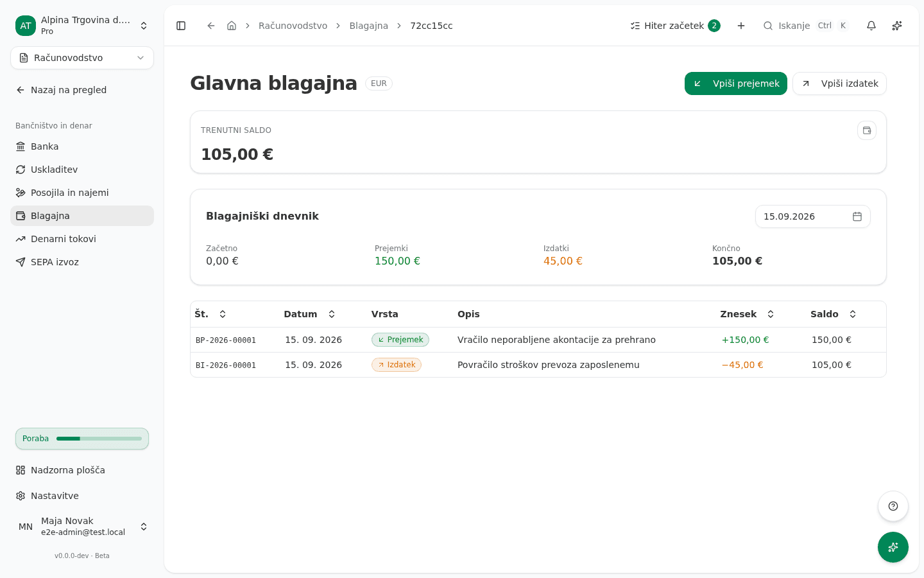Click Računovodstvo breadcrumb link
The image size is (924, 578).
(293, 26)
